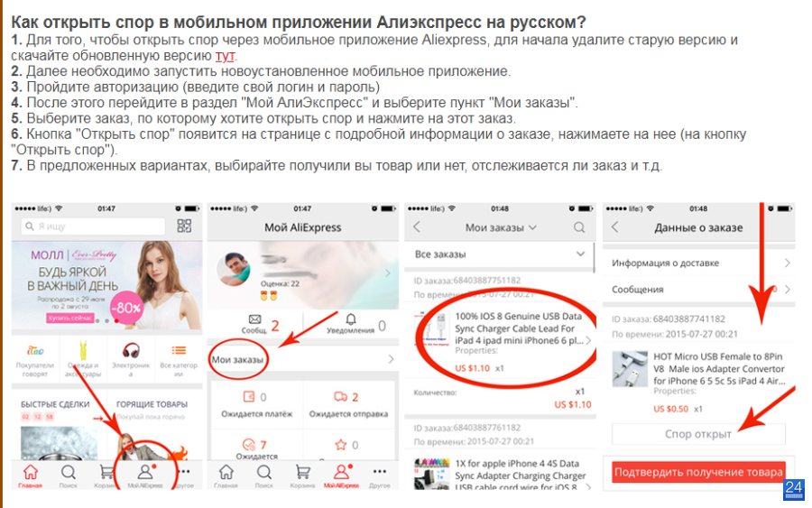Open Корзина cart icon on second screen
The width and height of the screenshot is (812, 508).
[x=302, y=476]
